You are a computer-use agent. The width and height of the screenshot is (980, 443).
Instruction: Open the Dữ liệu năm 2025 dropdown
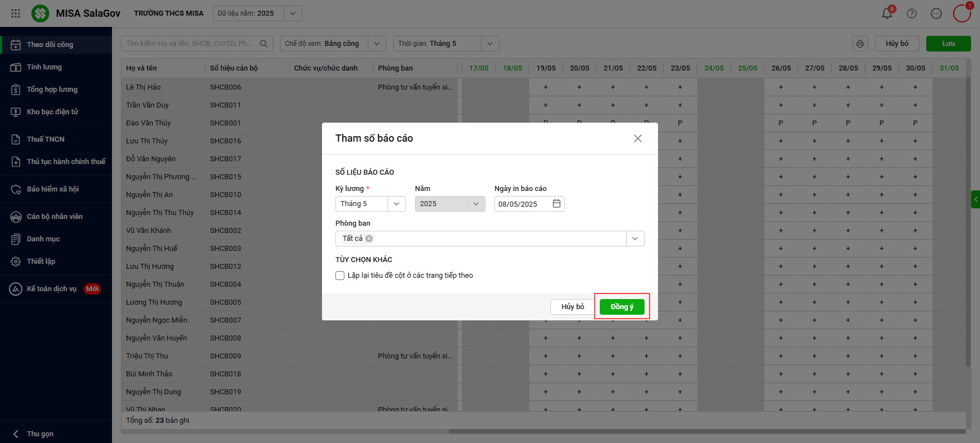tap(292, 13)
